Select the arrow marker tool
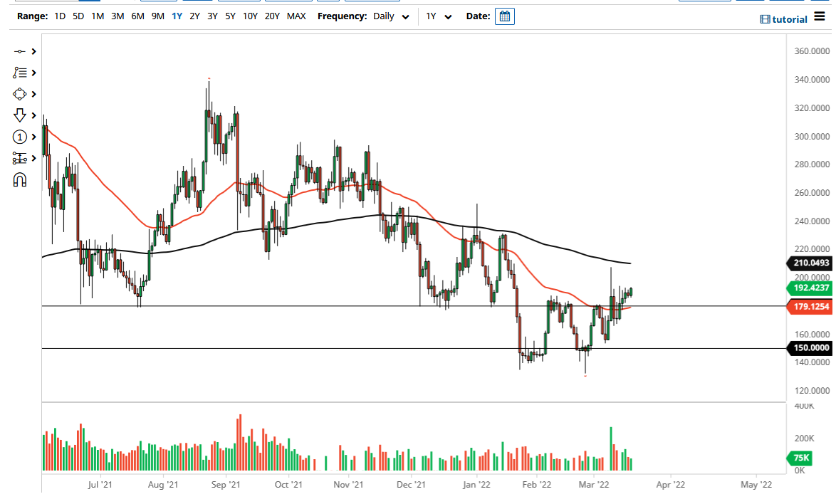Screen dimensions: 836x504 click(x=19, y=115)
